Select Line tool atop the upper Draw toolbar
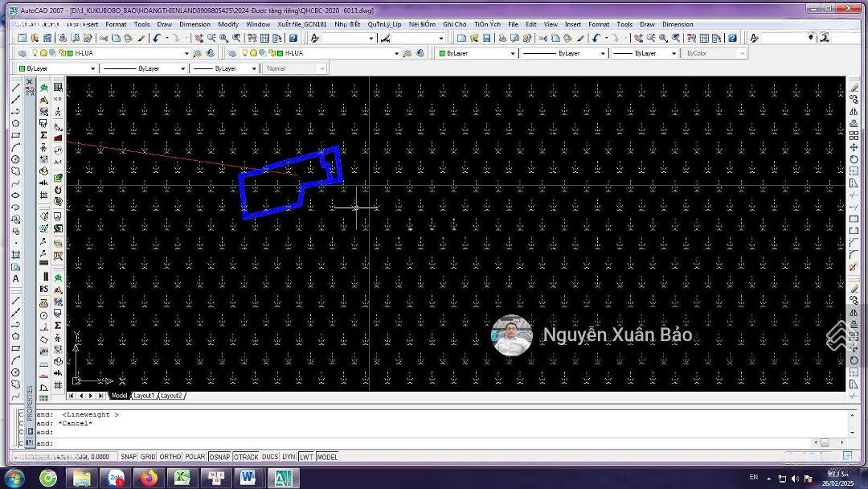This screenshot has width=868, height=489. click(x=16, y=87)
